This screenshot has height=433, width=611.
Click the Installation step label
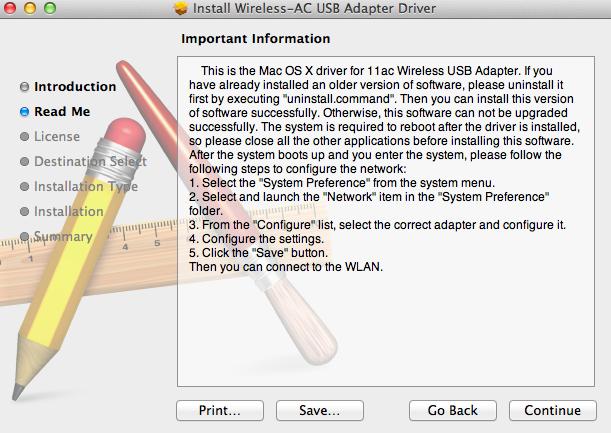(x=69, y=211)
